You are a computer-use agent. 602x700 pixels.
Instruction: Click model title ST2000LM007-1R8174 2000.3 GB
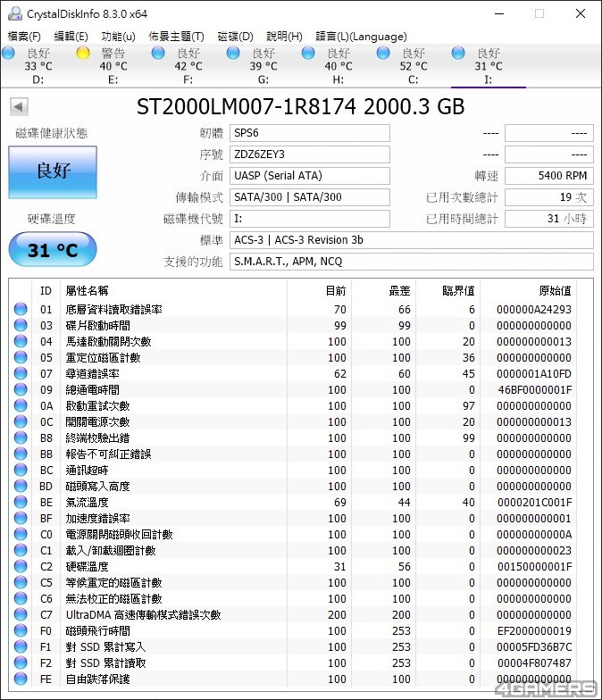coord(300,107)
